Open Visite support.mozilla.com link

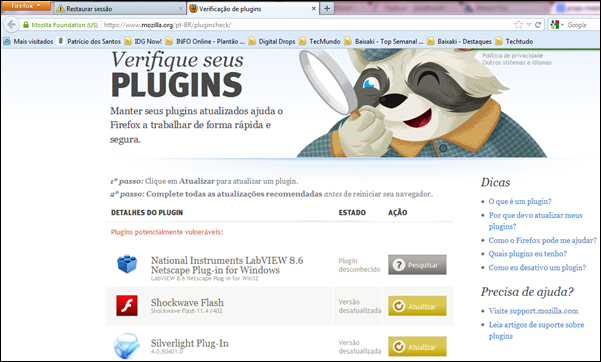pos(533,311)
